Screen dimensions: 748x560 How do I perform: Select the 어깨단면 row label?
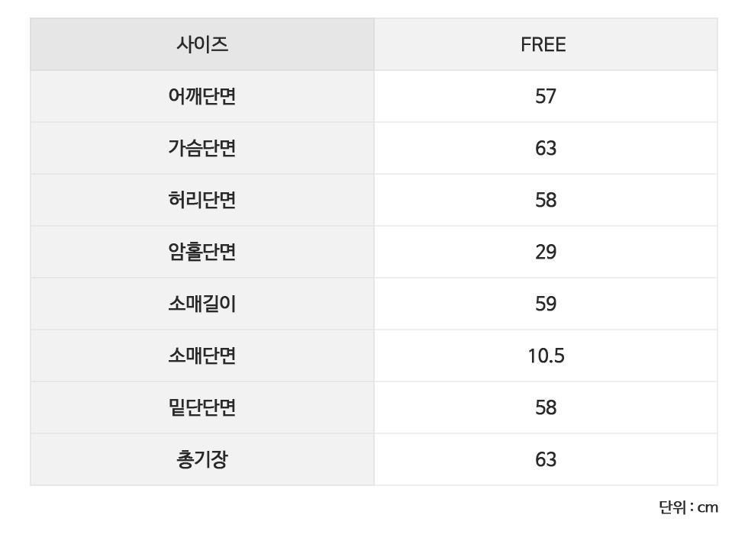pos(202,97)
